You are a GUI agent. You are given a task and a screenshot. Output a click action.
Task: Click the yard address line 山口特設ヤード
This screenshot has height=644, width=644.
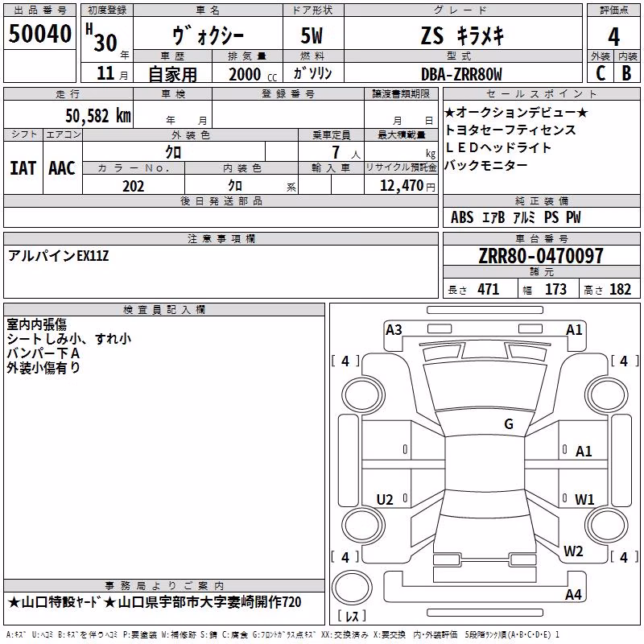(x=155, y=602)
